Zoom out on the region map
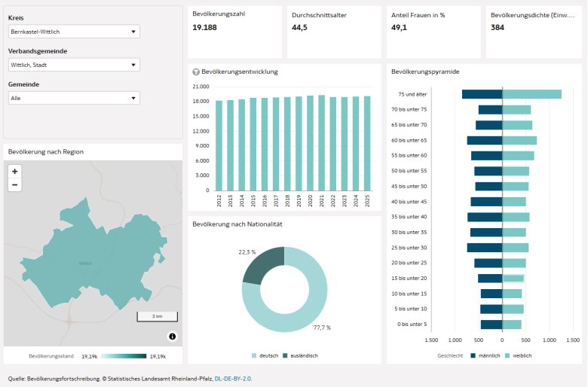 [15, 184]
